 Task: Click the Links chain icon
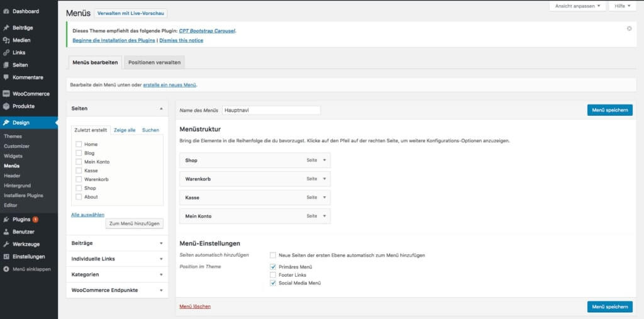click(x=6, y=53)
